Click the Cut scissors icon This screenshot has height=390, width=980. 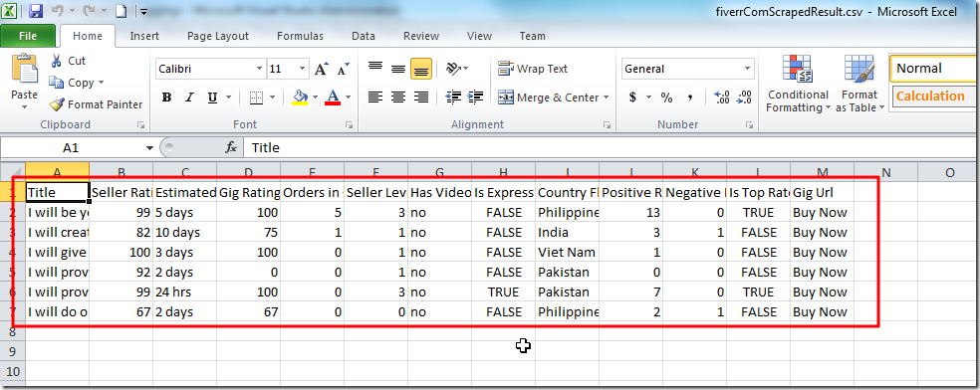click(56, 61)
